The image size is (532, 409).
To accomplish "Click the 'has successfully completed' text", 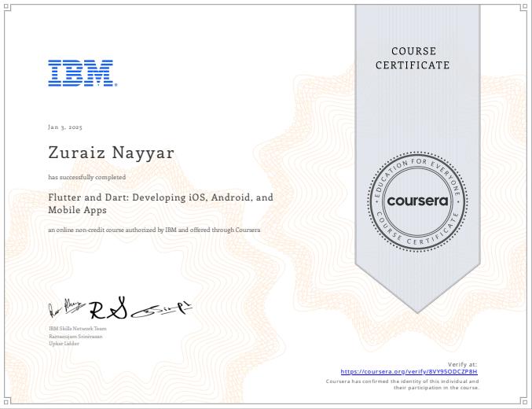I will click(86, 178).
